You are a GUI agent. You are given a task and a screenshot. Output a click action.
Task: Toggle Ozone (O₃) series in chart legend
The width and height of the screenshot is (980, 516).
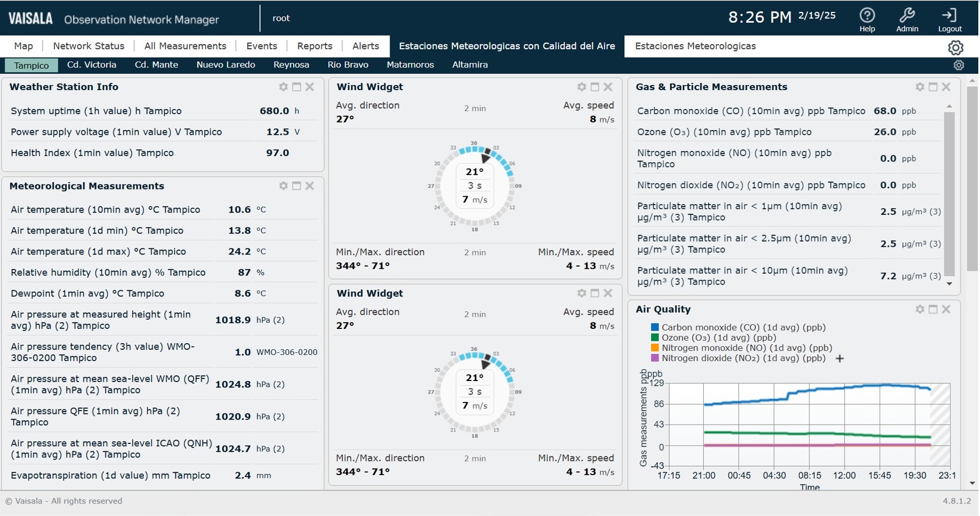point(718,338)
